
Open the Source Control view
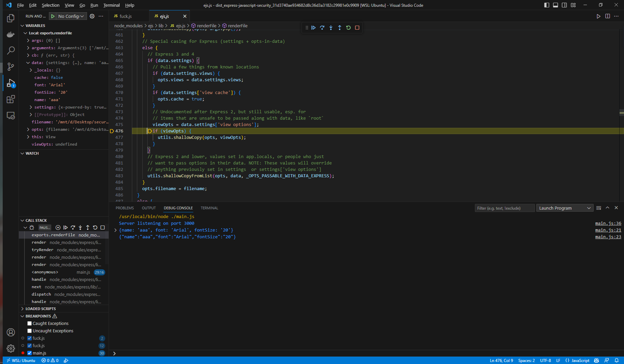[11, 67]
